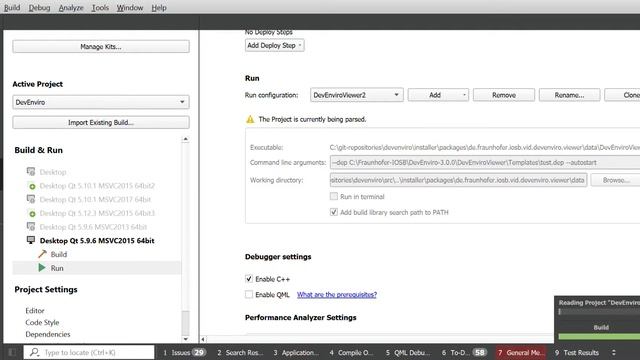The width and height of the screenshot is (640, 360).
Task: Click the green Run play icon
Action: 42,268
